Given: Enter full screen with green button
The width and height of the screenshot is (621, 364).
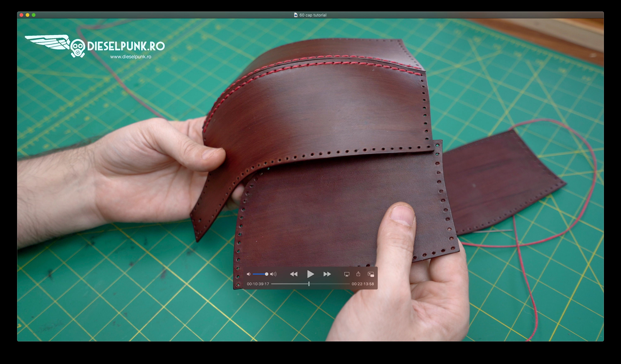Looking at the screenshot, I should 34,15.
